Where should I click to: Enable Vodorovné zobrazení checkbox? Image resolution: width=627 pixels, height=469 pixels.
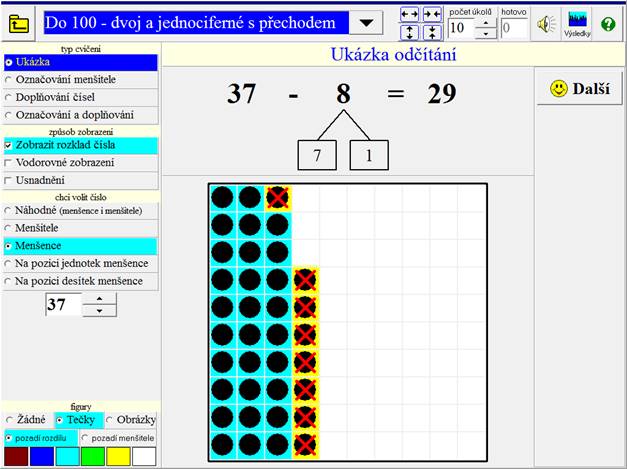[81, 163]
